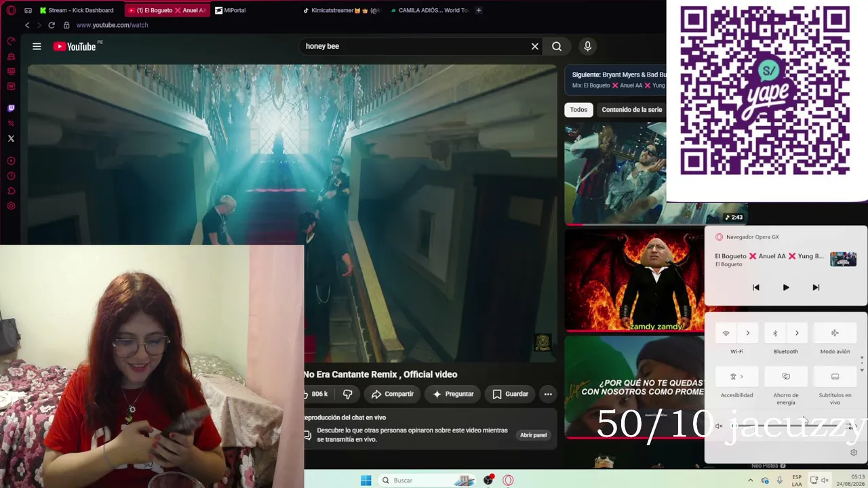
Task: Open a new browser tab
Action: coord(479,10)
